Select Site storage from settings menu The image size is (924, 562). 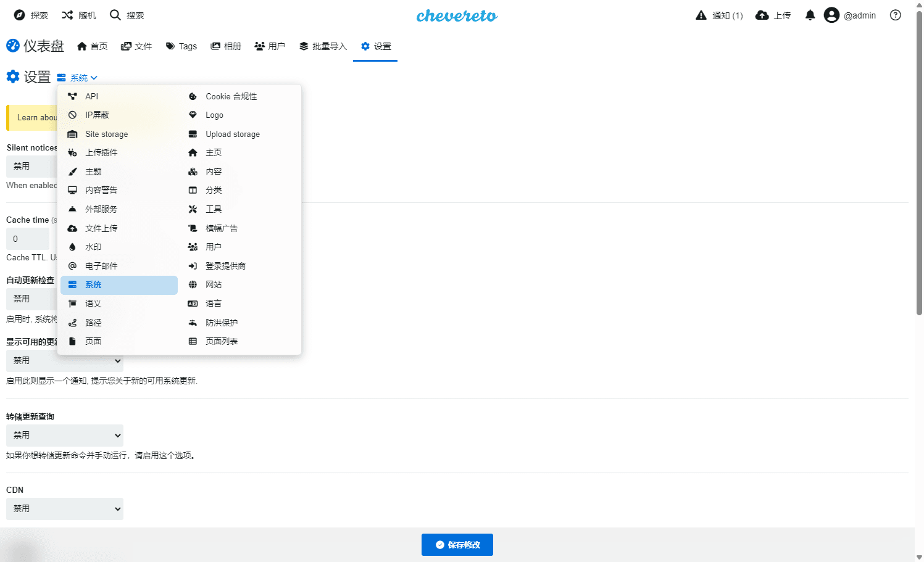pyautogui.click(x=119, y=134)
